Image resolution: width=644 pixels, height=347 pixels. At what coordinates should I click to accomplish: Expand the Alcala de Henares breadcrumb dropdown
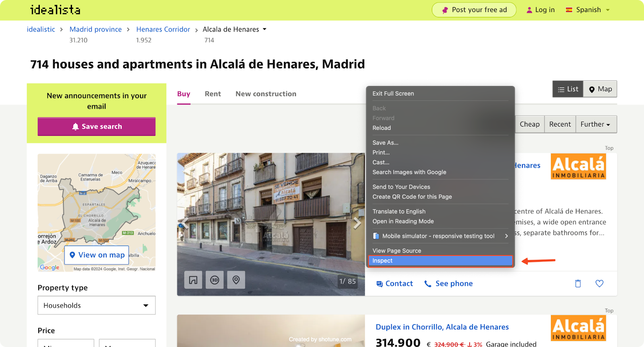click(x=264, y=29)
